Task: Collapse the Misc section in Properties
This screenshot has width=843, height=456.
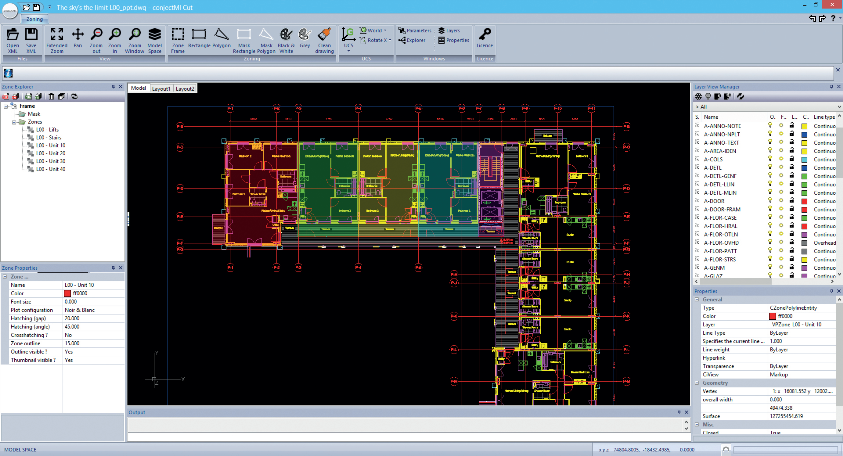Action: tap(697, 424)
